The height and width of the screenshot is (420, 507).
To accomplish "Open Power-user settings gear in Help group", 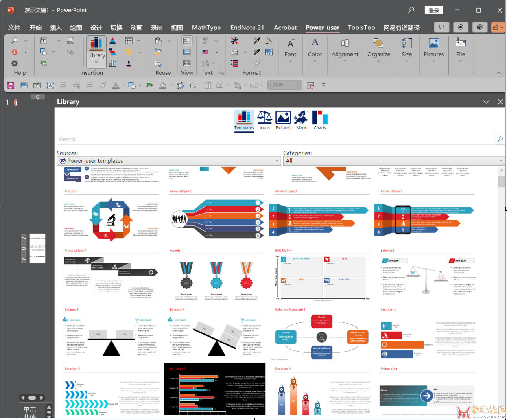I will (x=15, y=63).
